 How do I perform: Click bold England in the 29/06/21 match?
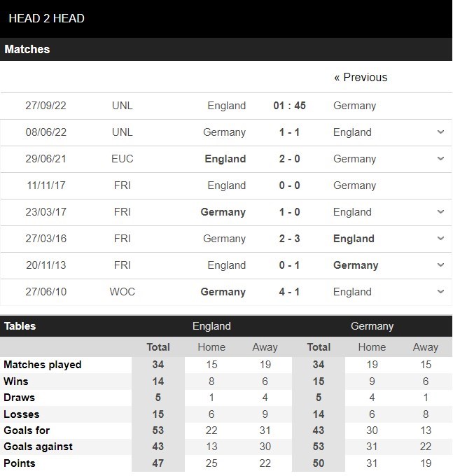pyautogui.click(x=225, y=159)
